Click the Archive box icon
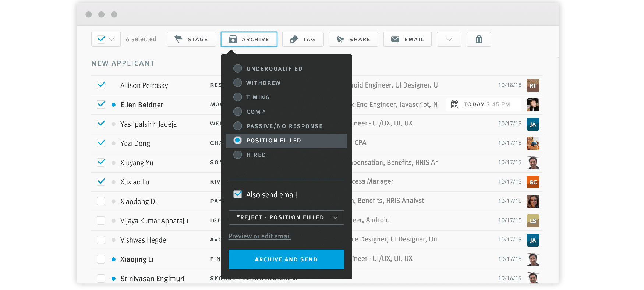This screenshot has height=290, width=644. [x=233, y=39]
